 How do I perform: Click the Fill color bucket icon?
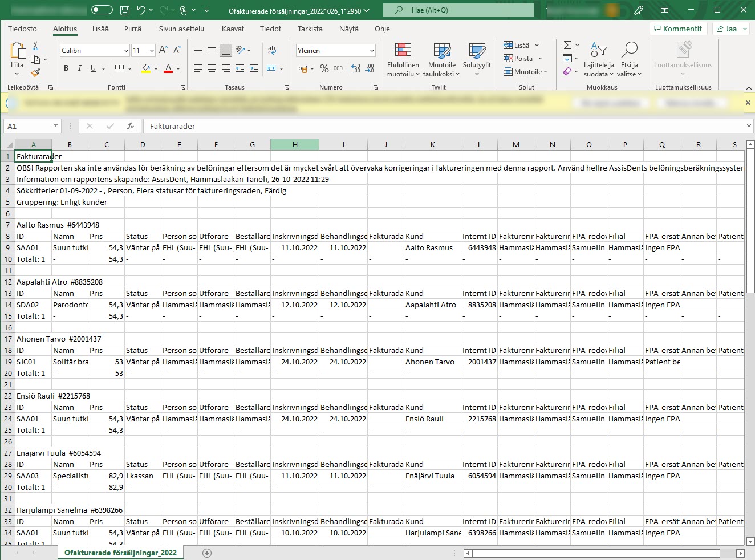pos(146,68)
